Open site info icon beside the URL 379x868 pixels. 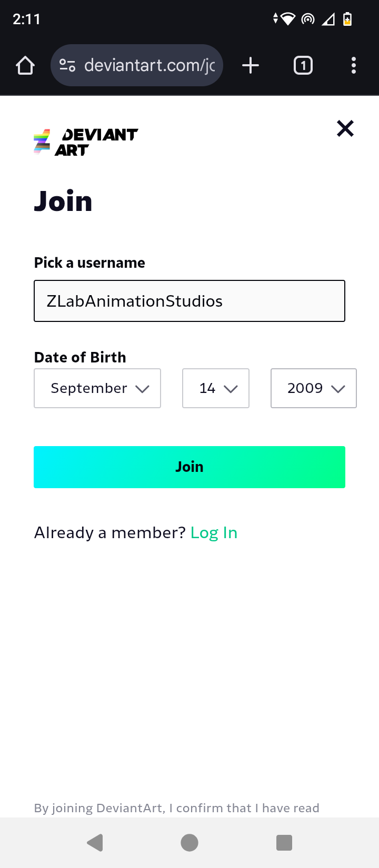[67, 65]
